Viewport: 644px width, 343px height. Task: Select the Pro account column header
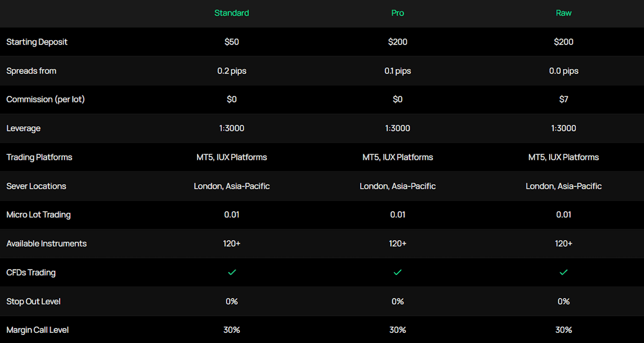click(x=398, y=13)
